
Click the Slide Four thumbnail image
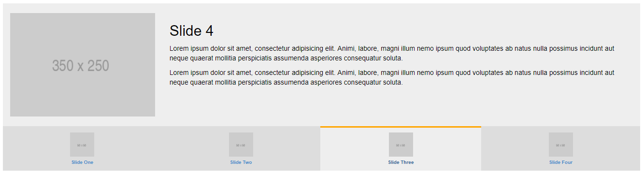click(x=561, y=145)
